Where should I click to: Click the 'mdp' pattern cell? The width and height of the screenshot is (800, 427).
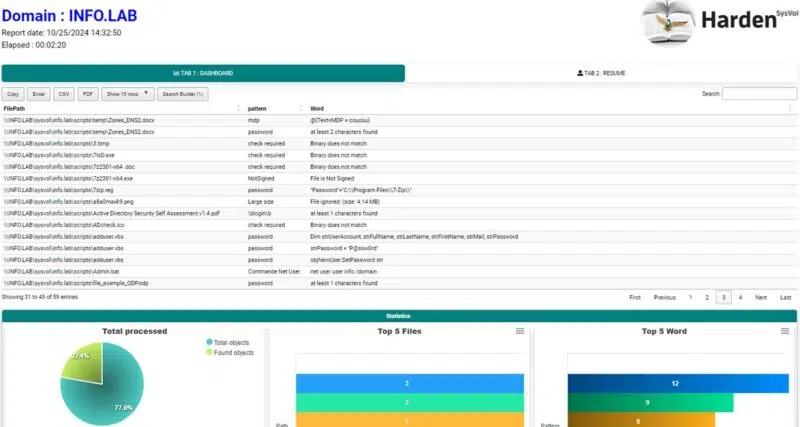pyautogui.click(x=254, y=120)
